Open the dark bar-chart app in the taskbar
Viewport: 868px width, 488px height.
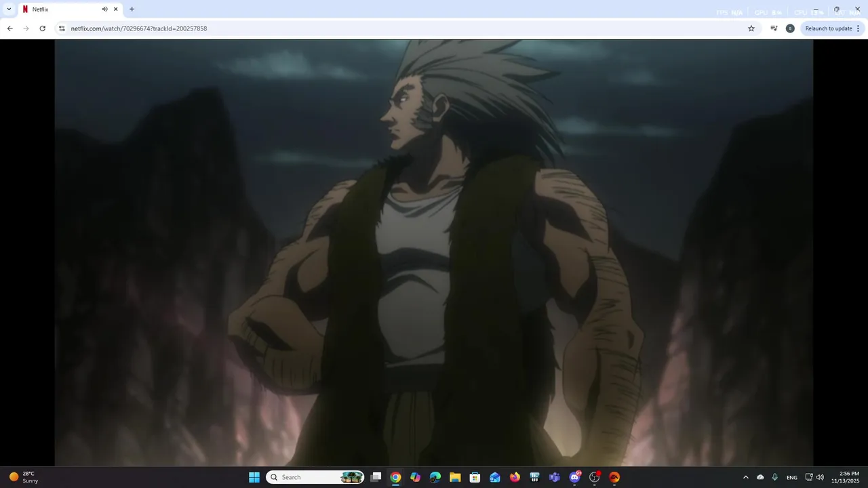(x=534, y=477)
